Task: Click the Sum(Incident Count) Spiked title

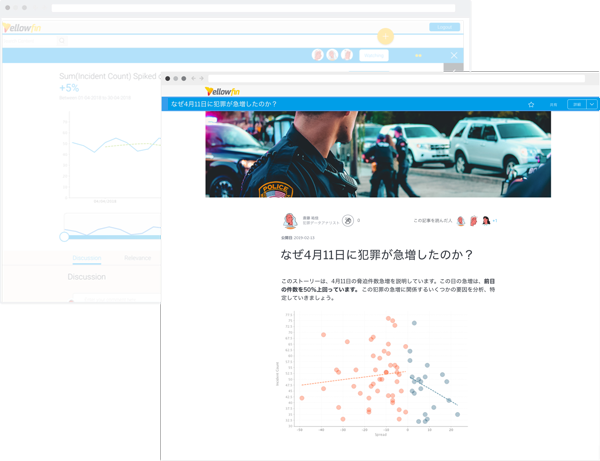Action: (110, 76)
